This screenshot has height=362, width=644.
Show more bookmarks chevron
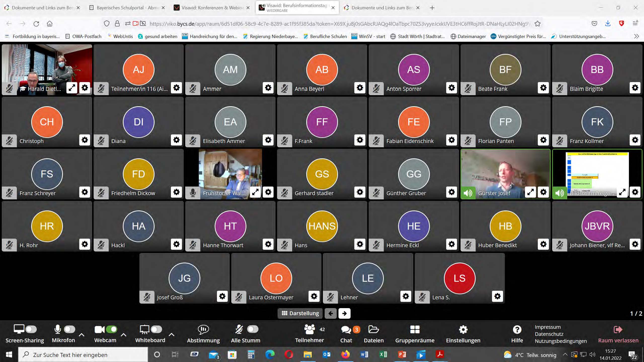[636, 36]
